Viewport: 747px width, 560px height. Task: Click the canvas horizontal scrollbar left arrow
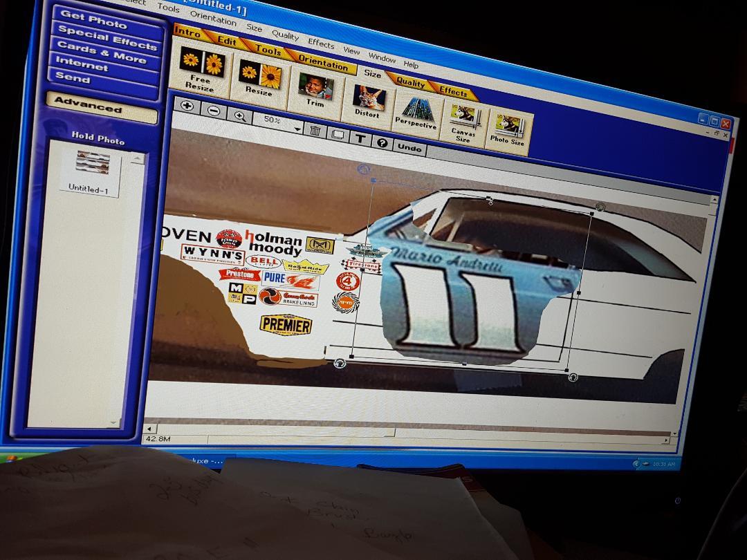[149, 429]
